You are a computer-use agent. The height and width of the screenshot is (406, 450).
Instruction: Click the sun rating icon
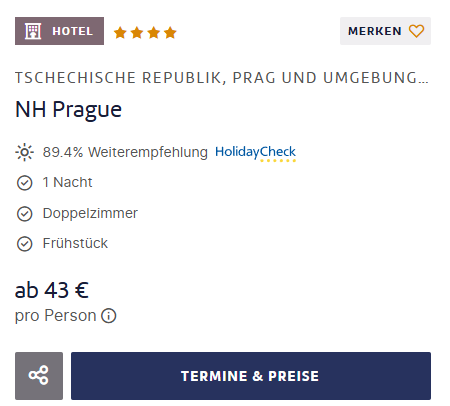click(24, 152)
